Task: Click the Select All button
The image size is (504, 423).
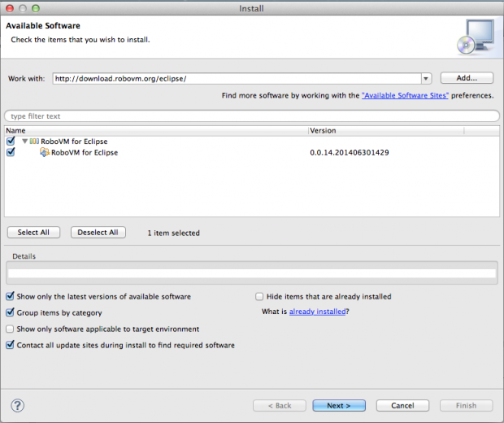Action: coord(33,233)
